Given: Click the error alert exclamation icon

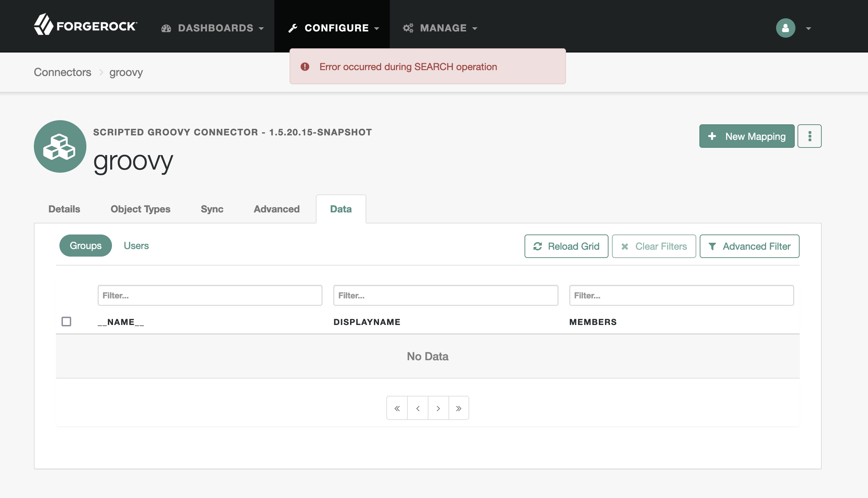Looking at the screenshot, I should [305, 67].
